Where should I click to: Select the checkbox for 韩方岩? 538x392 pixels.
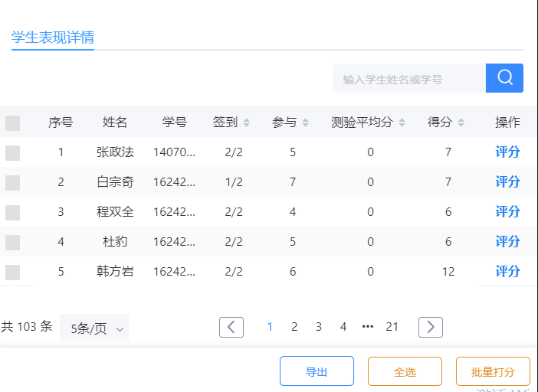pyautogui.click(x=12, y=272)
